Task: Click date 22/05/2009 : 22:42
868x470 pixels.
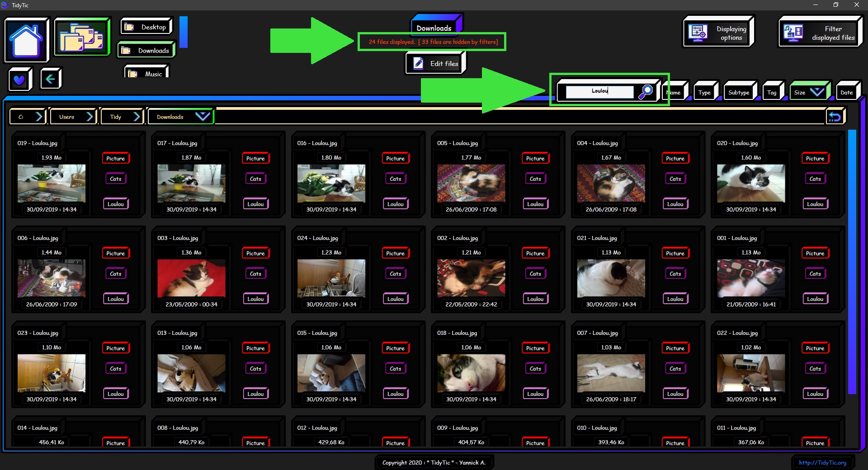Action: (x=471, y=305)
